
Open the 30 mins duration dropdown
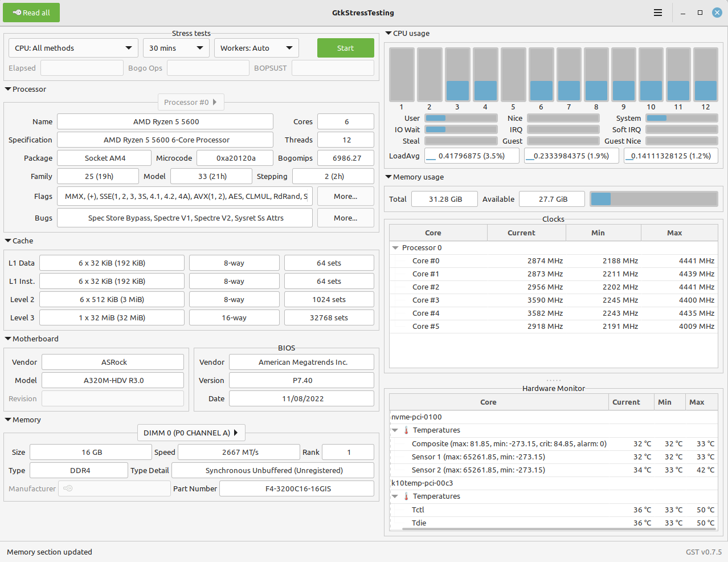176,48
